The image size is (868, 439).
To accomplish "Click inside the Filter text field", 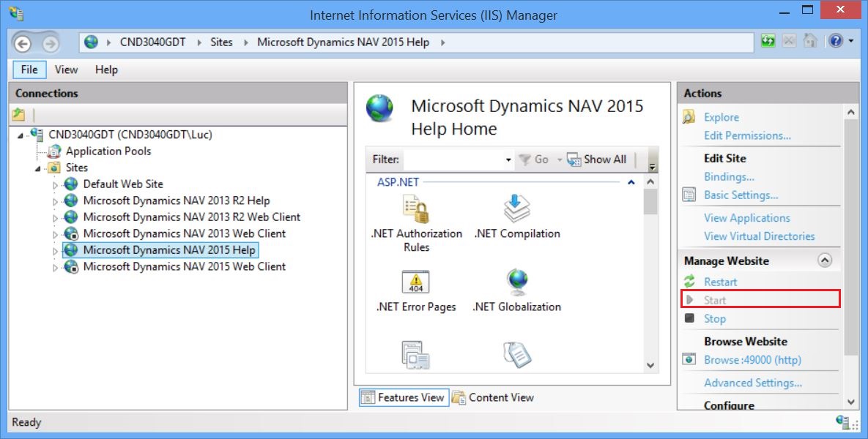I will point(454,160).
